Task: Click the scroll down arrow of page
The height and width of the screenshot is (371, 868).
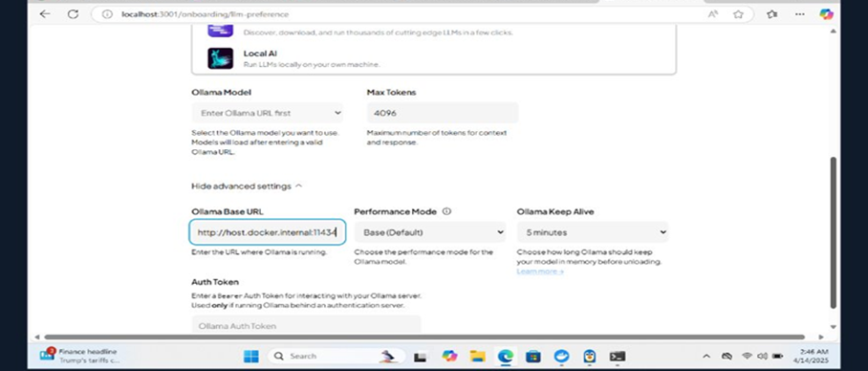Action: [x=834, y=327]
